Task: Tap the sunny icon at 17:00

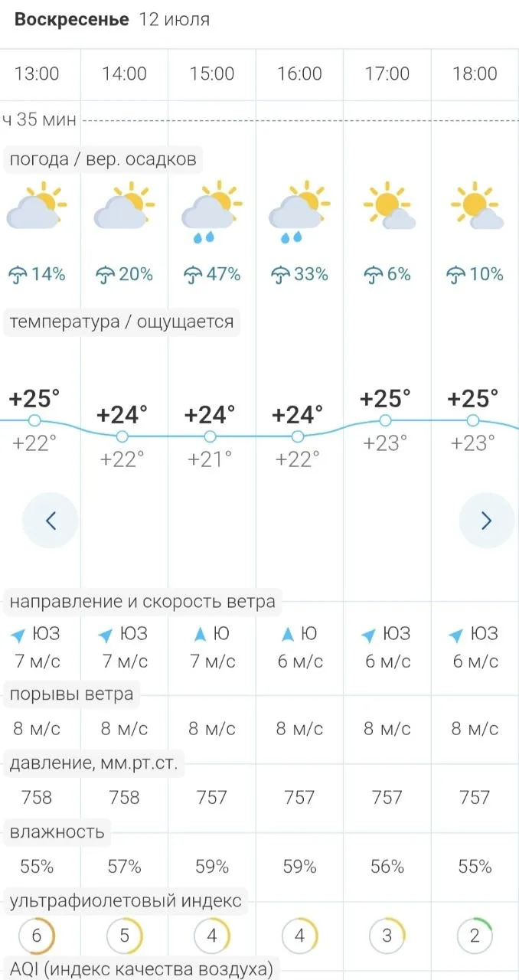Action: tap(389, 205)
